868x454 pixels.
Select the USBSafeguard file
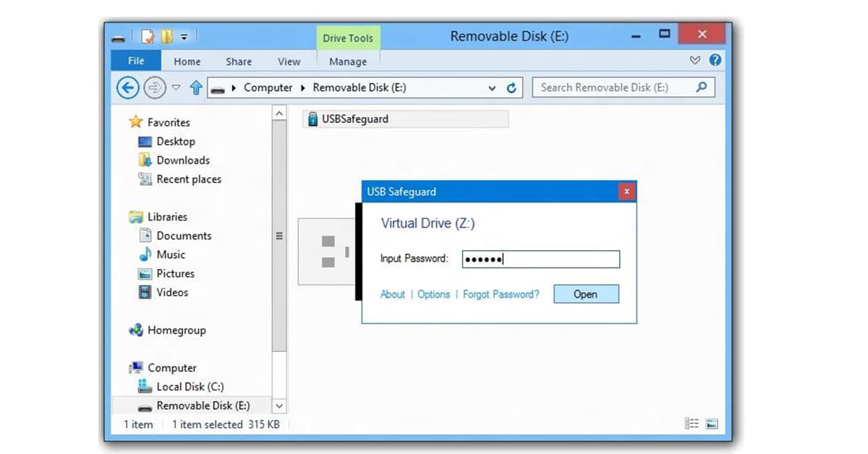(405, 119)
